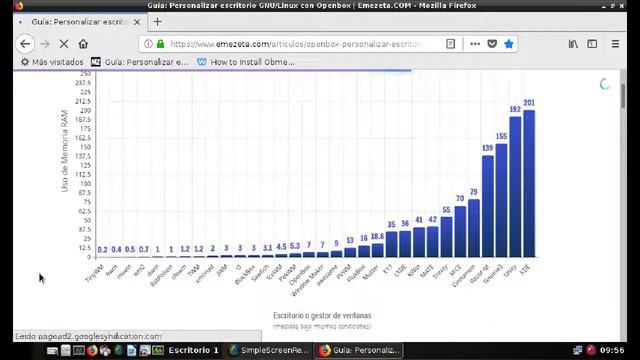Click the 'TinyWM' axis label
The height and width of the screenshot is (360, 640).
(95, 273)
